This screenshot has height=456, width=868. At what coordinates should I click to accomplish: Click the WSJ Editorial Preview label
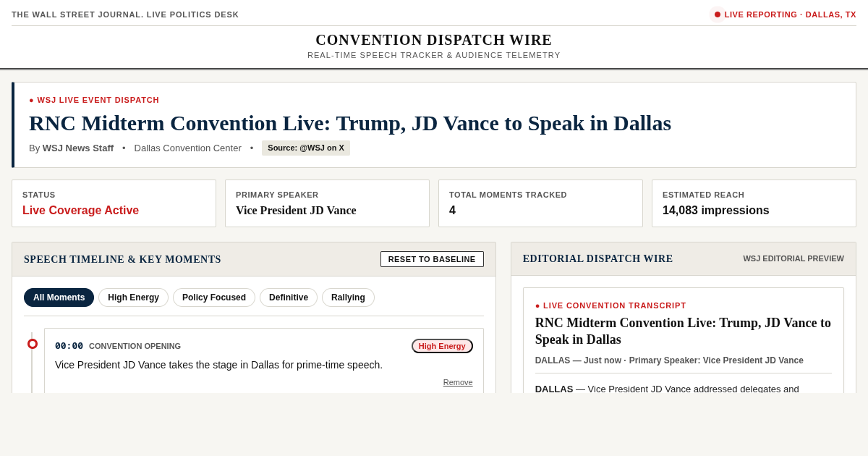793,258
